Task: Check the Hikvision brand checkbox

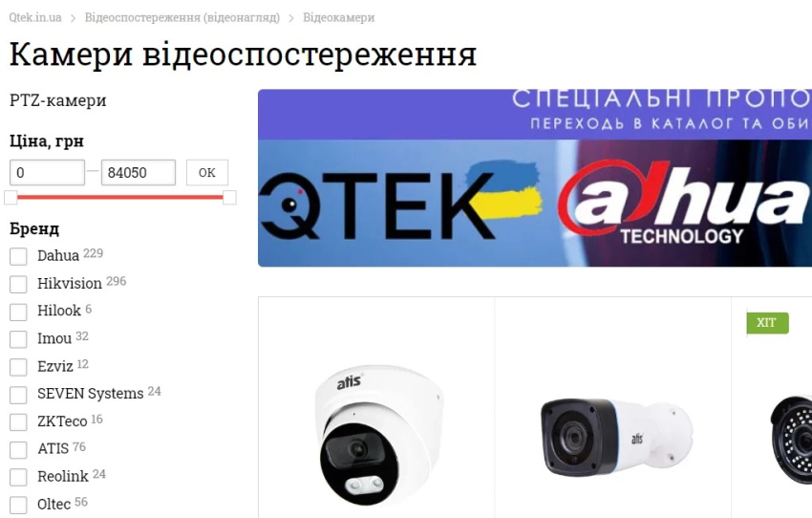Action: tap(18, 284)
